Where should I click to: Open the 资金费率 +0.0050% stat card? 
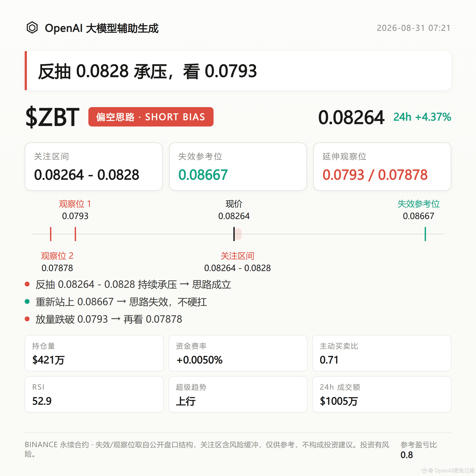(238, 353)
